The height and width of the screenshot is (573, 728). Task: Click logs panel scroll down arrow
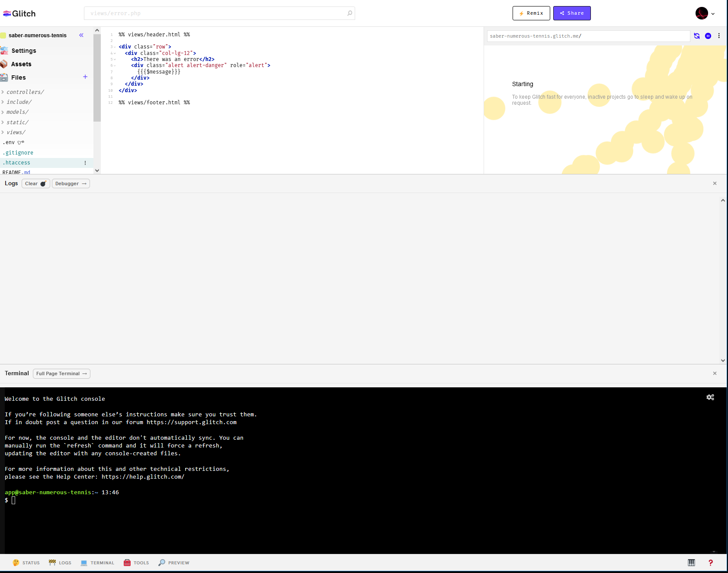[723, 361]
